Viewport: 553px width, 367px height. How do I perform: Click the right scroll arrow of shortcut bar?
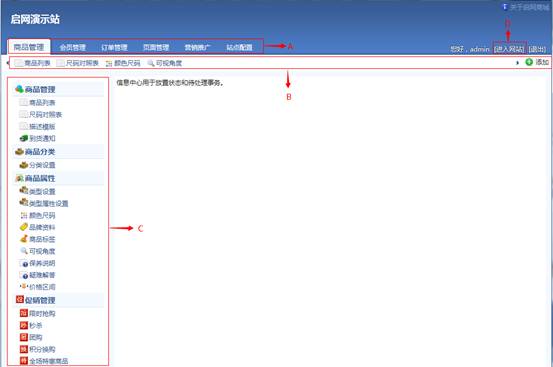[518, 63]
